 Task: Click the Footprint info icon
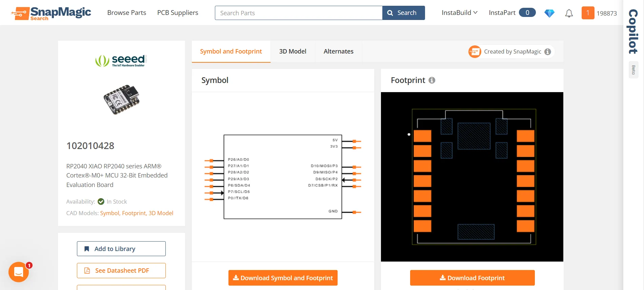pos(432,80)
